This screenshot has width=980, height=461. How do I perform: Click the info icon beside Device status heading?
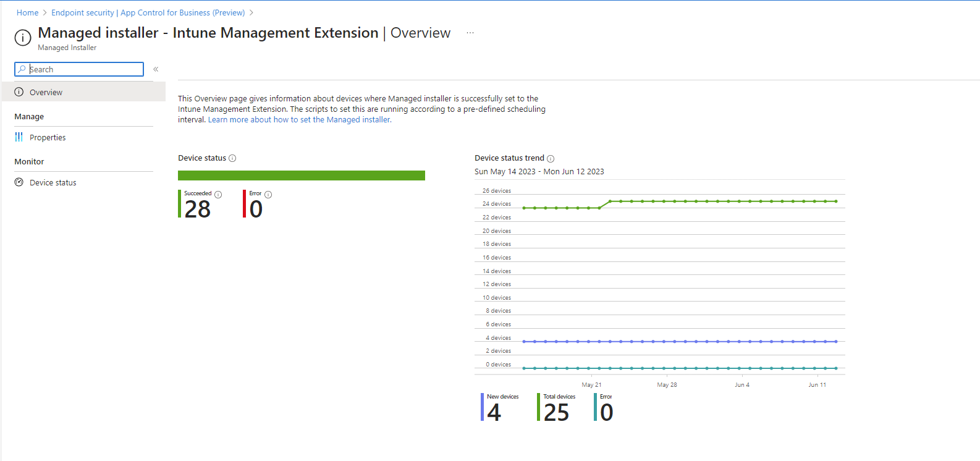pyautogui.click(x=232, y=158)
